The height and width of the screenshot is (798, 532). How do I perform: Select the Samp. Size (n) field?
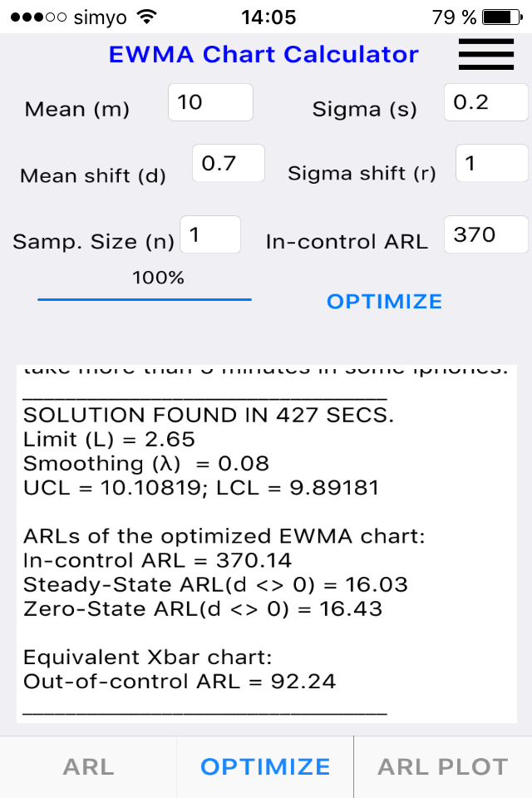coord(210,235)
